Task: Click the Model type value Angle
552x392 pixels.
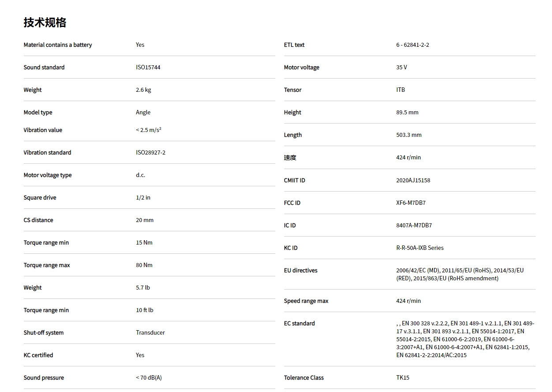Action: (143, 113)
